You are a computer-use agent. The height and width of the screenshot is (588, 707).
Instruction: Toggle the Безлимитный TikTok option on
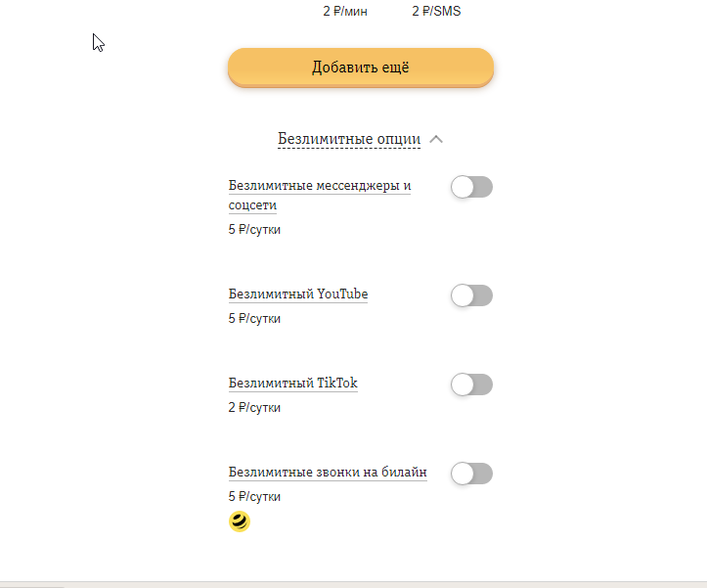pyautogui.click(x=471, y=384)
